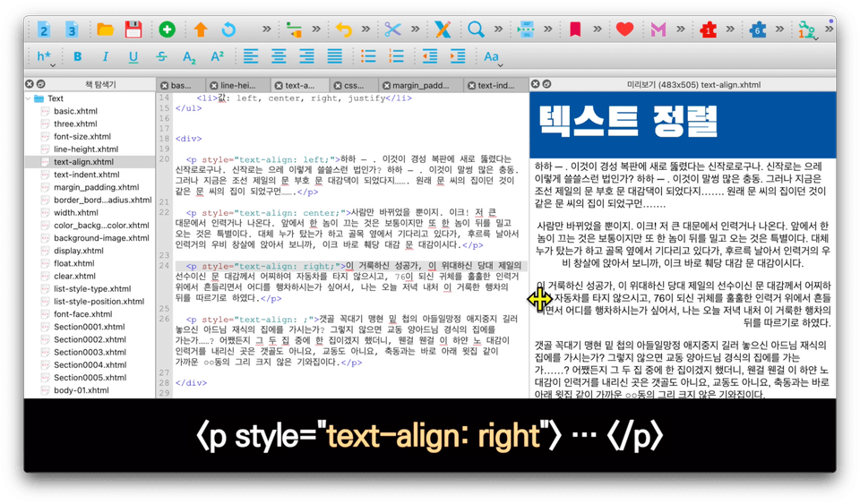Select float.xhtml in book browser
The width and height of the screenshot is (860, 504).
(x=74, y=263)
